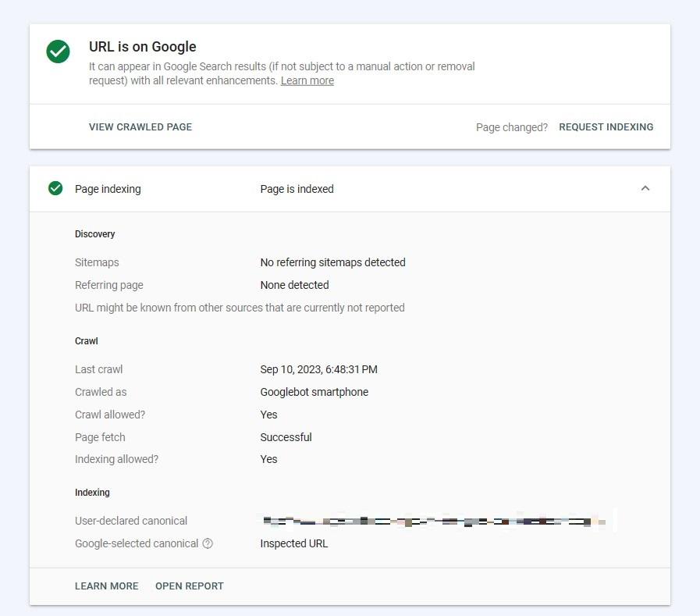The width and height of the screenshot is (700, 616).
Task: Collapse the Page indexing section chevron
Action: tap(645, 188)
